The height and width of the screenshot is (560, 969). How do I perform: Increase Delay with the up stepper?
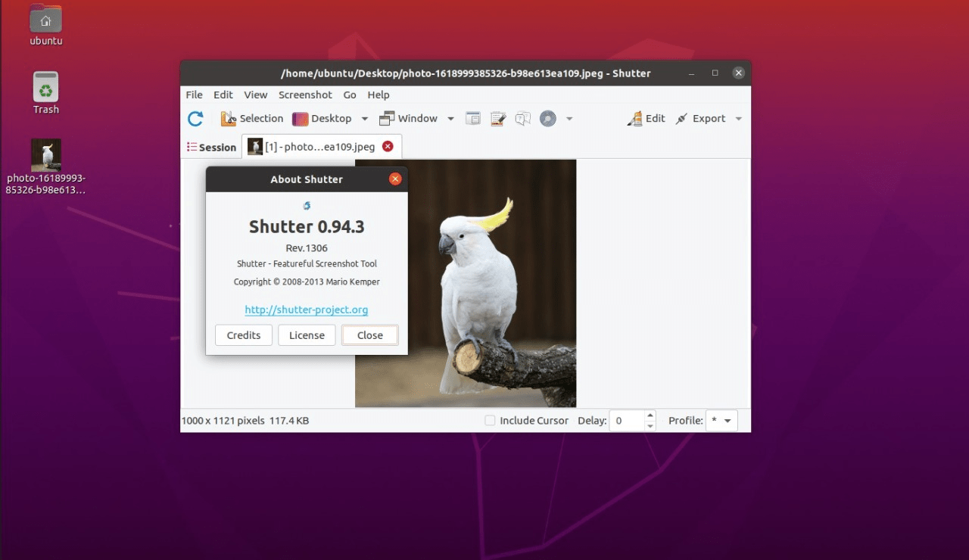click(x=650, y=415)
